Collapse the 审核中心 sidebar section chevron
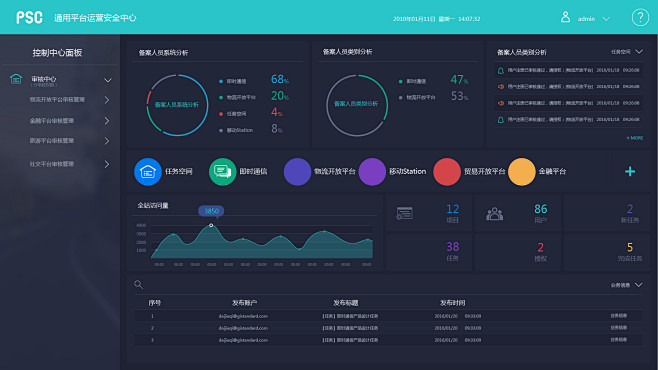 point(108,80)
